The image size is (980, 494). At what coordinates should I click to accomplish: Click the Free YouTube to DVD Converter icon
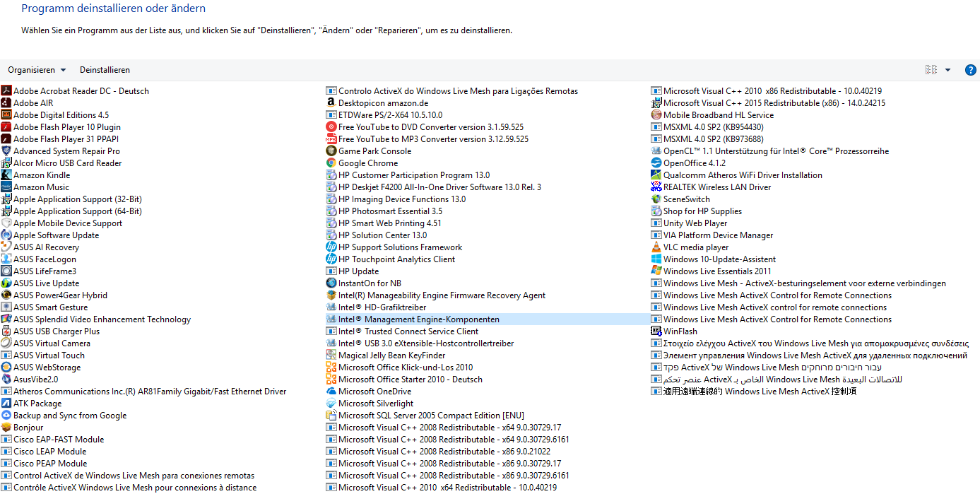[x=331, y=127]
